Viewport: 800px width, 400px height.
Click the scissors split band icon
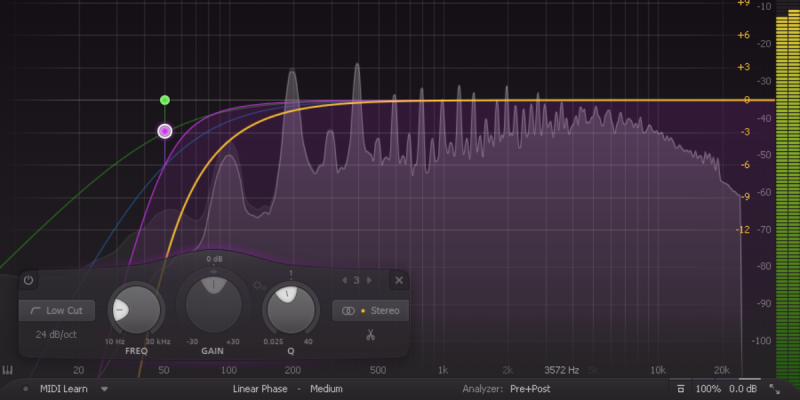click(369, 334)
